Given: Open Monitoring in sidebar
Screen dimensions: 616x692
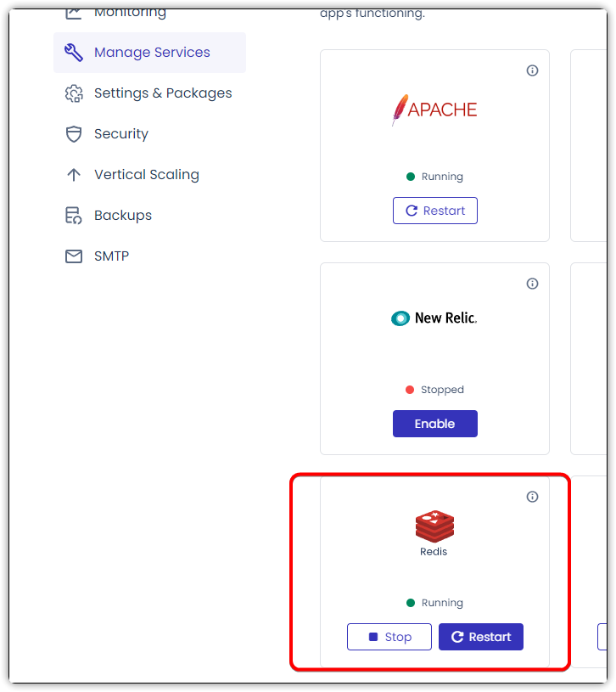Looking at the screenshot, I should [130, 13].
